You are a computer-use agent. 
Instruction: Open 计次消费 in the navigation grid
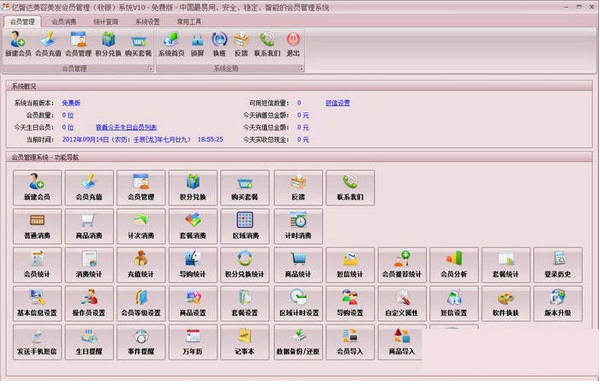tap(141, 226)
